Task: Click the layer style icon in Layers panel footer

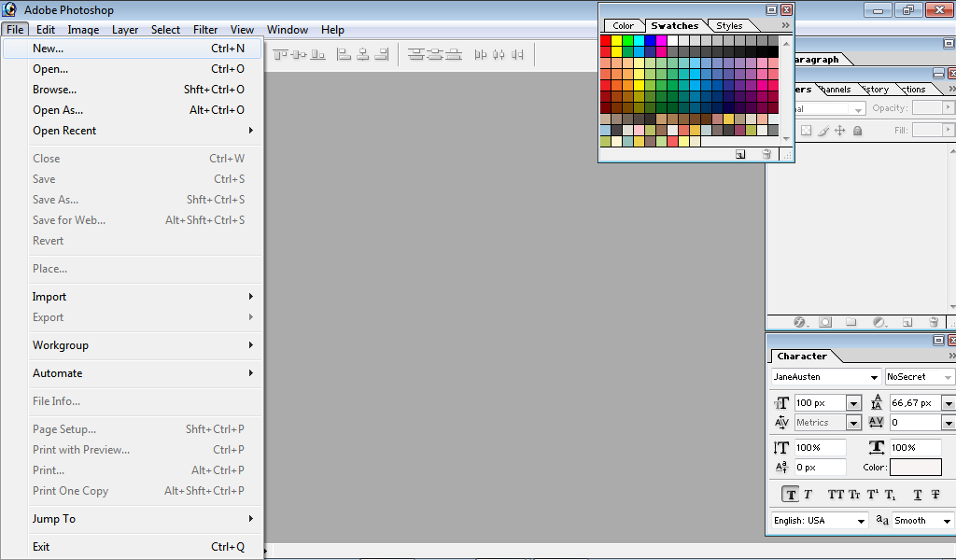Action: pos(799,322)
